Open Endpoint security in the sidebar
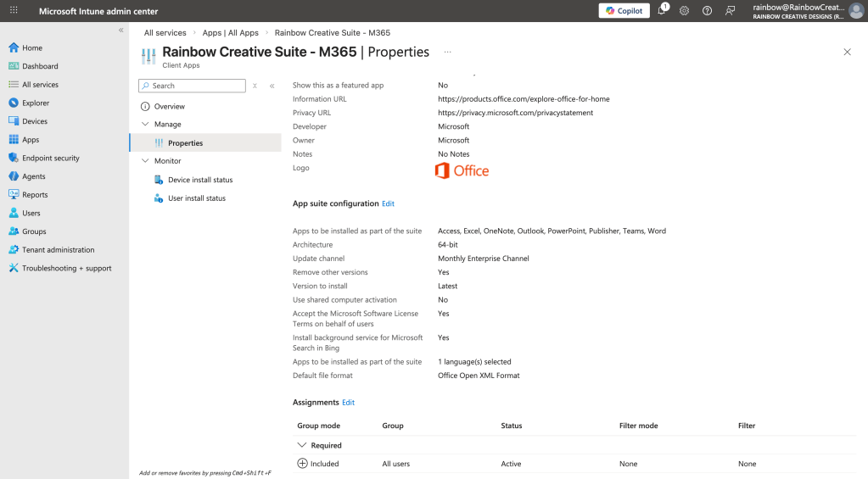Screen dimensions: 868x479 click(x=50, y=158)
